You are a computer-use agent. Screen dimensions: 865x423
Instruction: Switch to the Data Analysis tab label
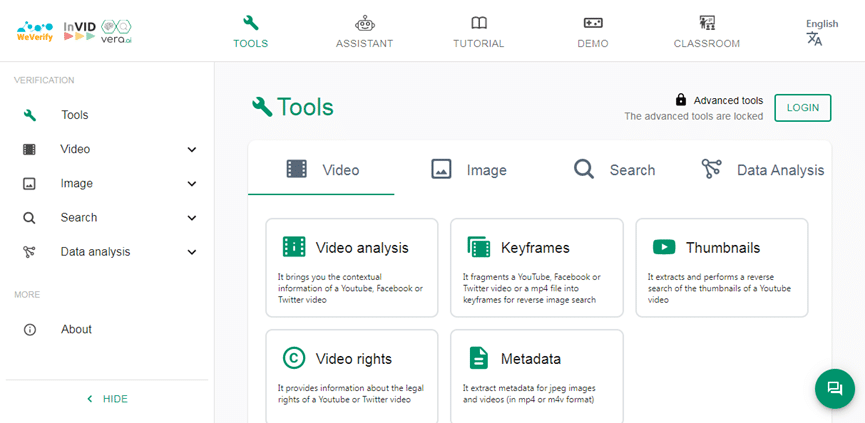[x=781, y=170]
